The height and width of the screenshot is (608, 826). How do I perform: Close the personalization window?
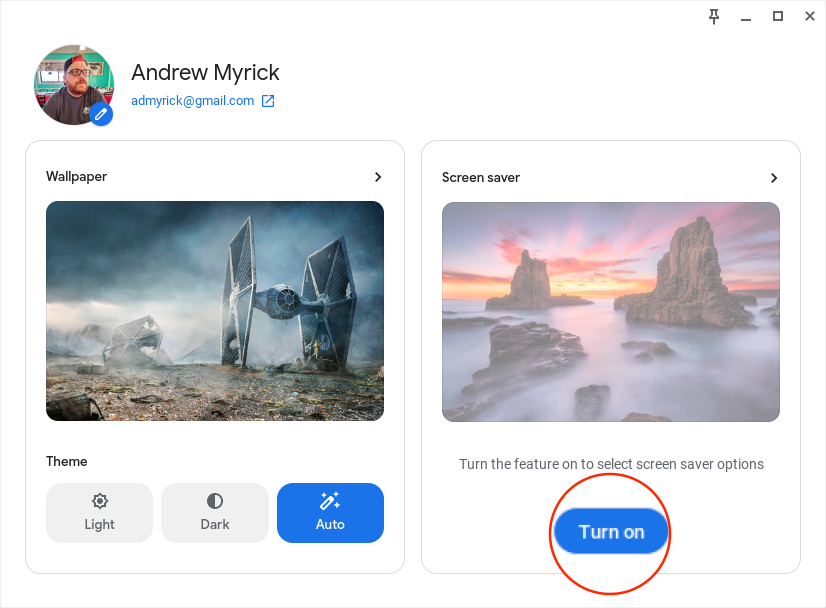tap(810, 16)
